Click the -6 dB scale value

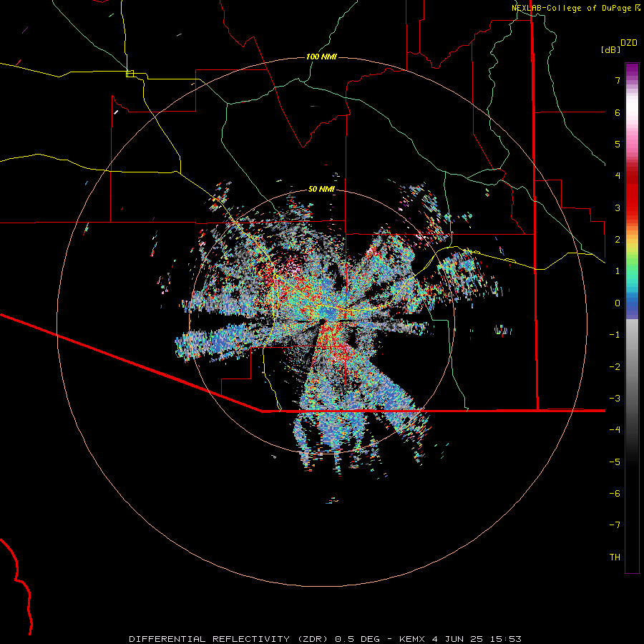(x=615, y=494)
